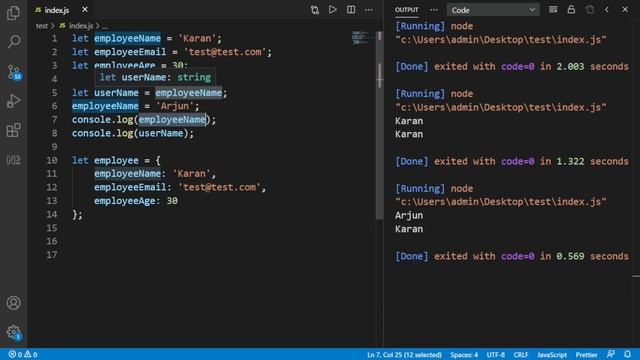Click 'exited with code=0 in 0.569 seconds' output

(x=531, y=256)
